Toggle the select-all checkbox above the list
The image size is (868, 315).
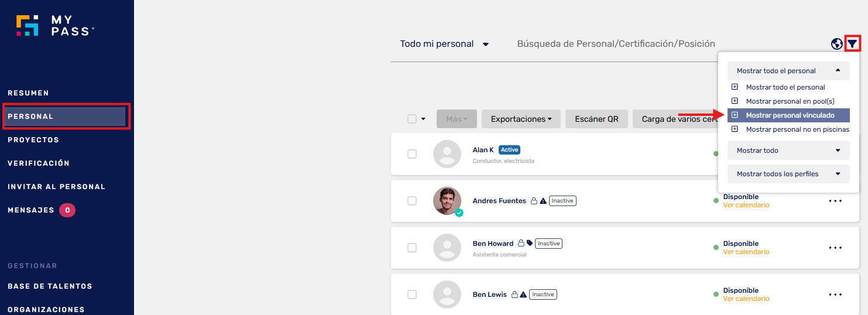(x=412, y=119)
